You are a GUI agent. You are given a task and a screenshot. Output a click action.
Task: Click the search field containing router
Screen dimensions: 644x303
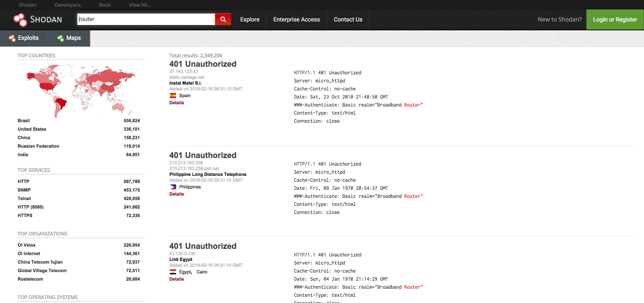coord(146,19)
